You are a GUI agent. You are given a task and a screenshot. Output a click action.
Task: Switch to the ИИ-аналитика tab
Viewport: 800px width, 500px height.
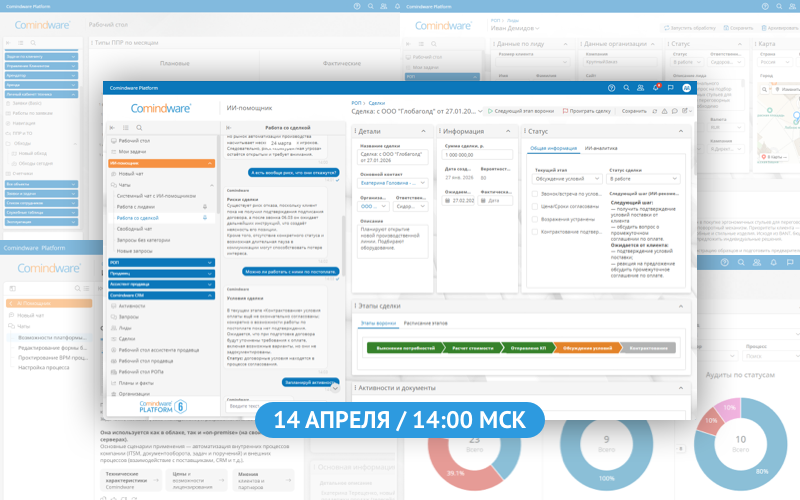click(x=601, y=148)
